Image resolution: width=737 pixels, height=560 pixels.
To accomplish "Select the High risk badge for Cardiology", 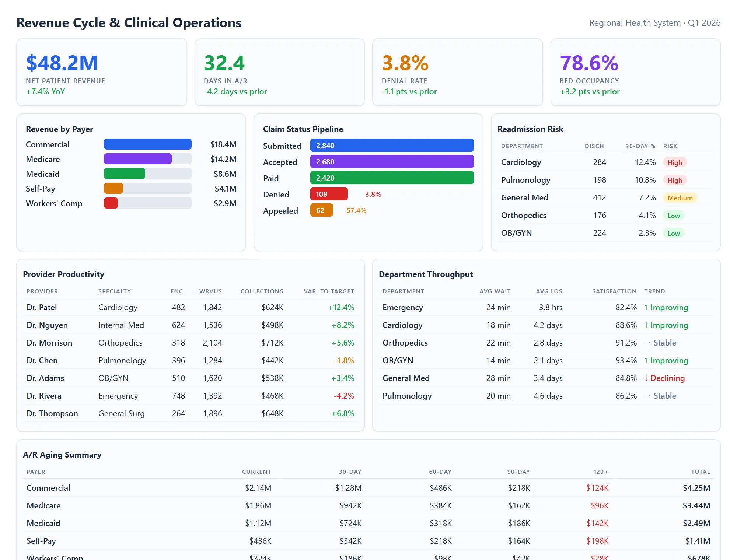I will [675, 162].
